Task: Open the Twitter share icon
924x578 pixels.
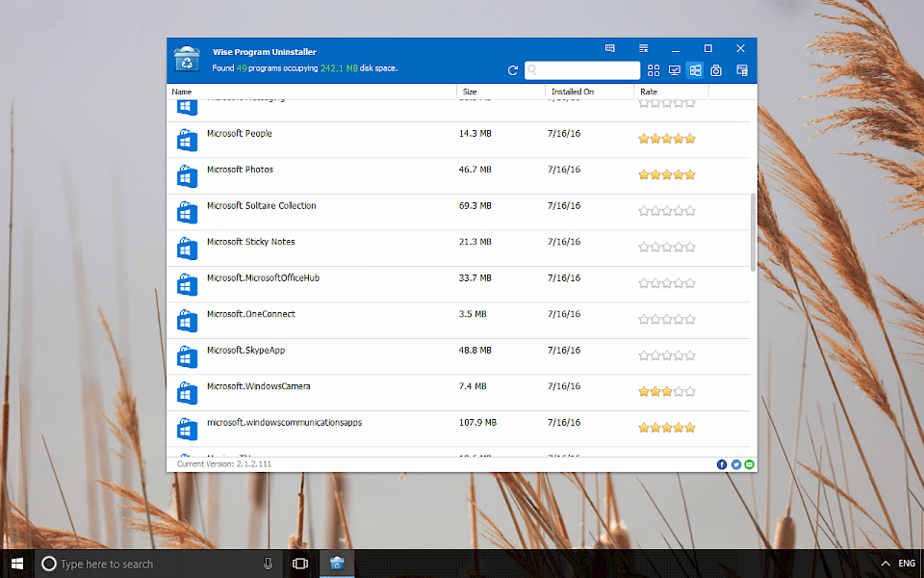Action: click(736, 464)
